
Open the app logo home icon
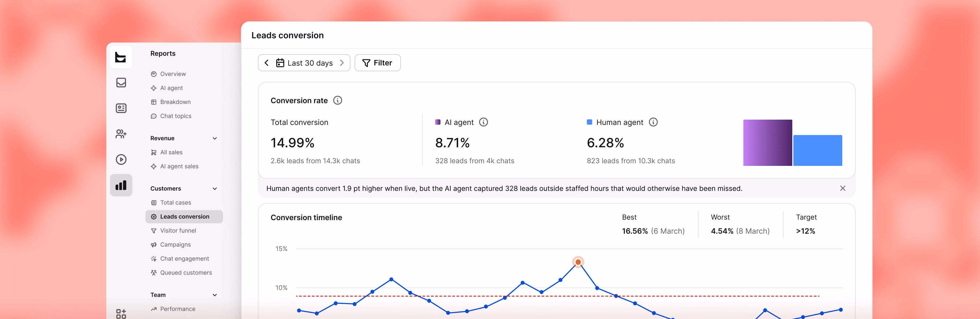pyautogui.click(x=121, y=57)
